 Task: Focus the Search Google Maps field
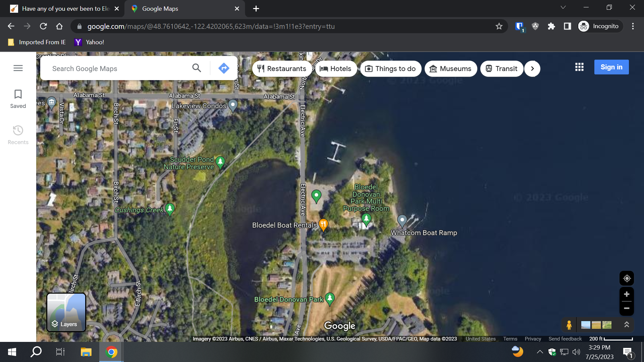click(x=119, y=68)
